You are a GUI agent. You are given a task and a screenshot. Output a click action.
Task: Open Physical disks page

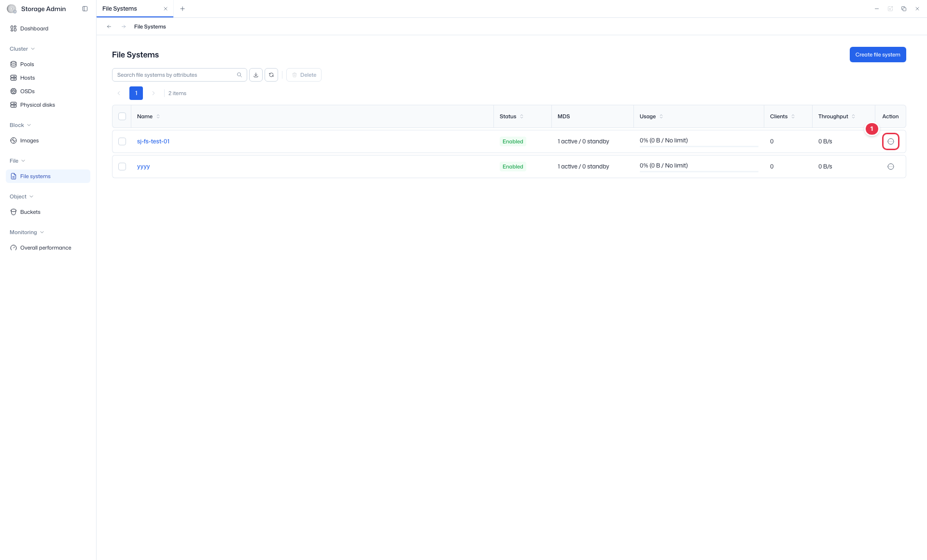coord(33,105)
